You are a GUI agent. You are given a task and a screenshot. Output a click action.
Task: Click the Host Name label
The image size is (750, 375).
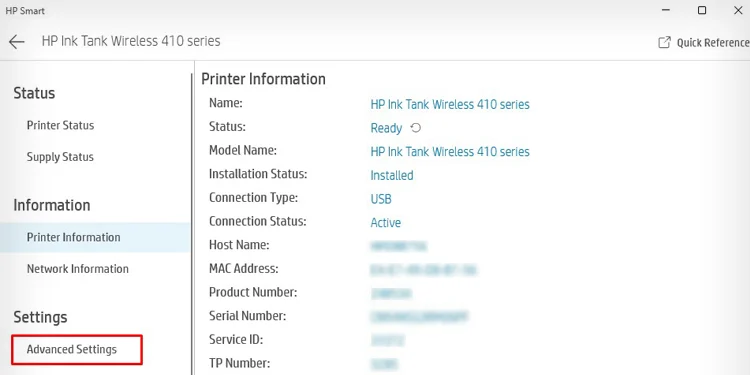tap(239, 245)
